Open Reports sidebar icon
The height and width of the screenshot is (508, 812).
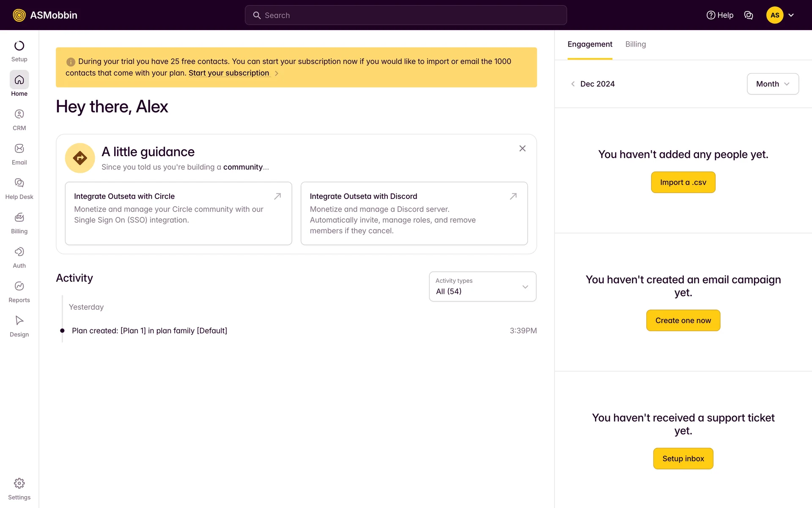[x=19, y=286]
